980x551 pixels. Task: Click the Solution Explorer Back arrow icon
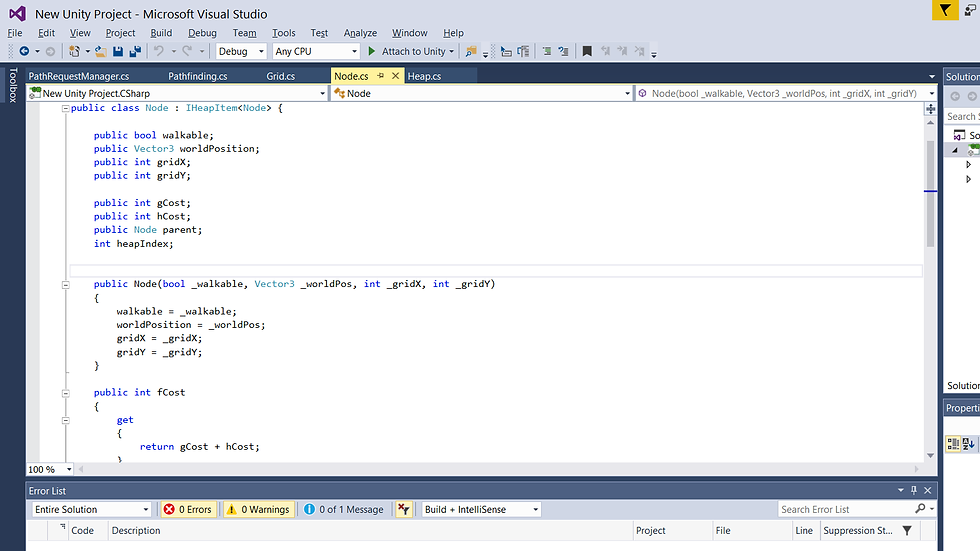(x=955, y=96)
